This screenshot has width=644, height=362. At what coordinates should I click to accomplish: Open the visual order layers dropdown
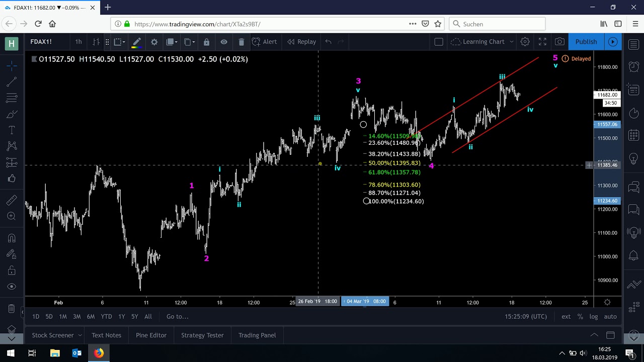pos(173,42)
